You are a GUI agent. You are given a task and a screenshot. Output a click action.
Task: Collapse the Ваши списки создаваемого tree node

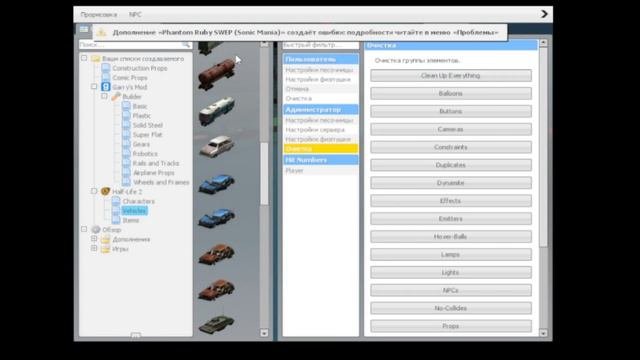click(x=84, y=58)
